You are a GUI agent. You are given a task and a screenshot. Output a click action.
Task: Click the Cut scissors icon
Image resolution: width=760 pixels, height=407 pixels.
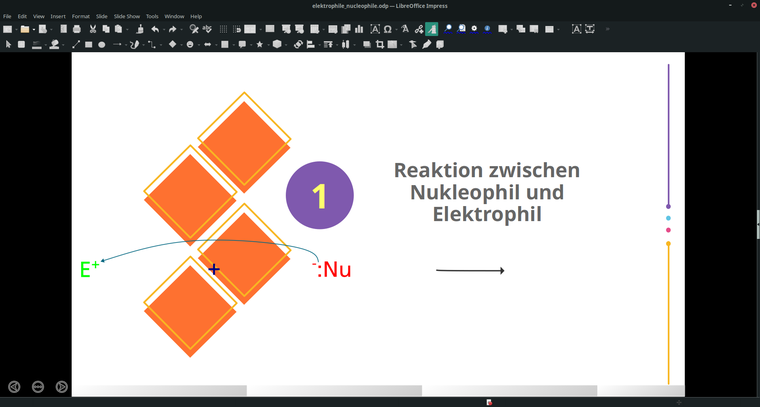(x=93, y=29)
